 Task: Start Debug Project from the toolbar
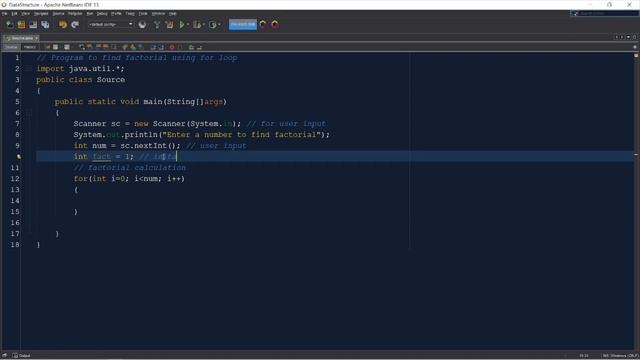(x=197, y=25)
